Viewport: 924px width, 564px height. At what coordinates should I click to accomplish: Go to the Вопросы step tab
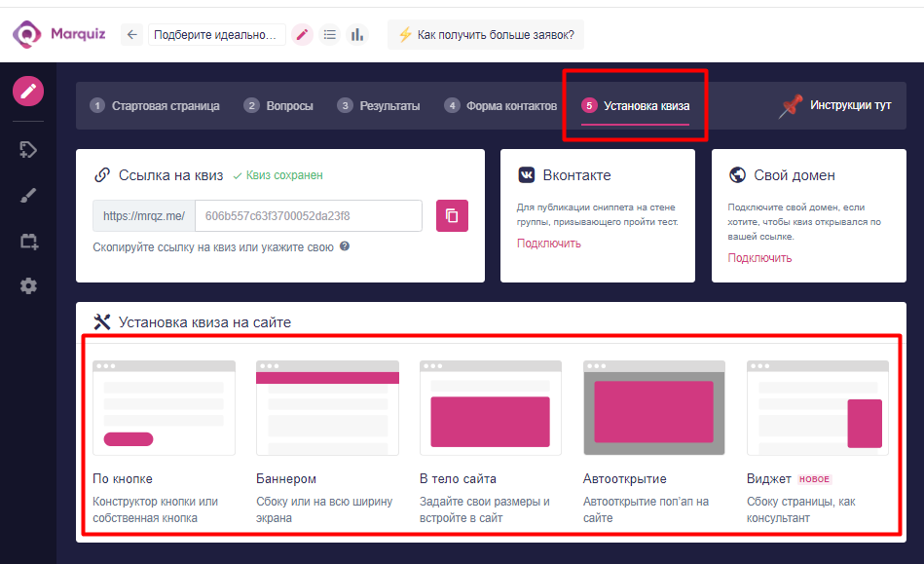[x=279, y=106]
